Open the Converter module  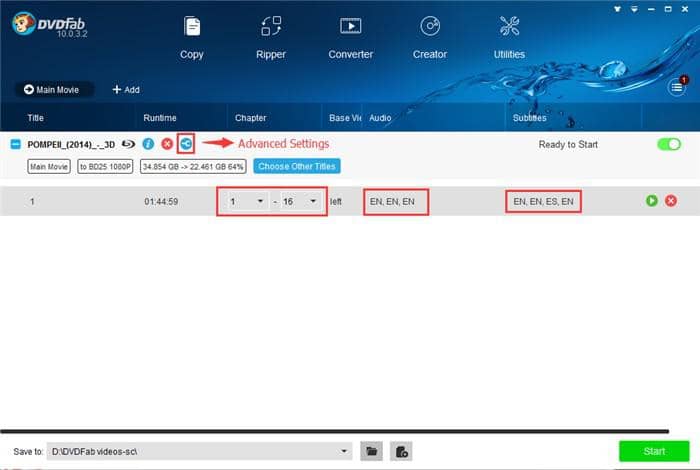click(x=350, y=38)
